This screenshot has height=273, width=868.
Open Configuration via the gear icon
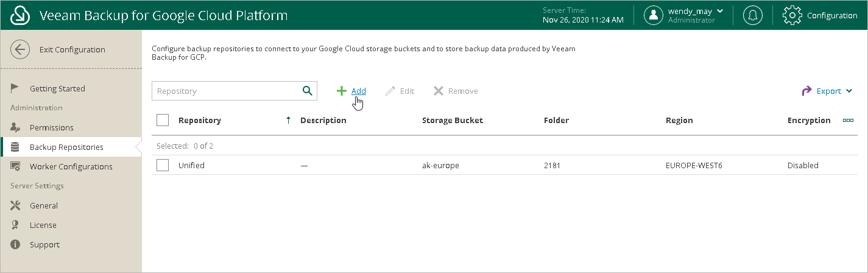click(x=792, y=15)
